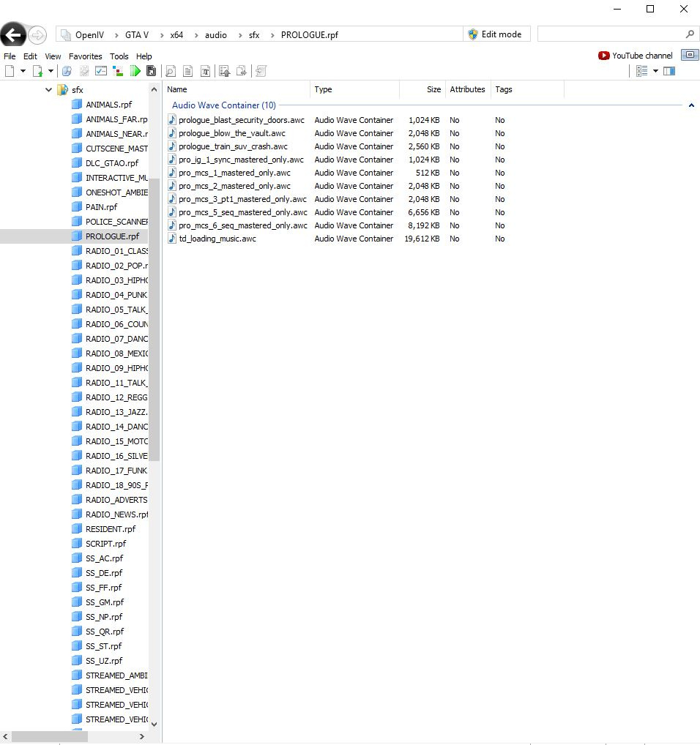Click the breadcrumb chevron after sfx
This screenshot has height=745, width=700.
(272, 35)
